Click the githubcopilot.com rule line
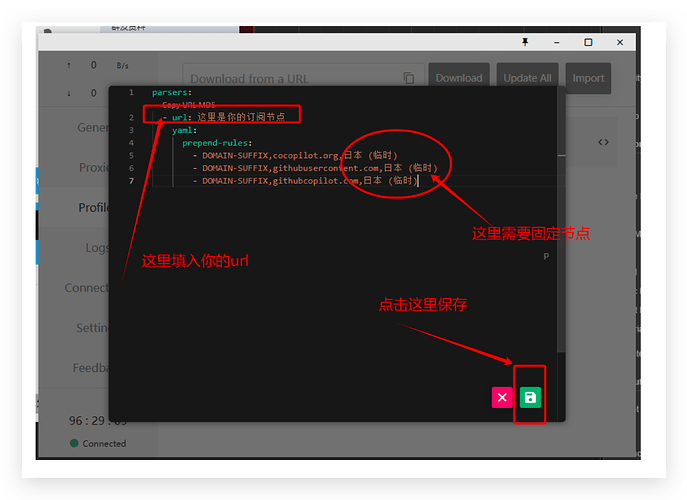 (305, 181)
